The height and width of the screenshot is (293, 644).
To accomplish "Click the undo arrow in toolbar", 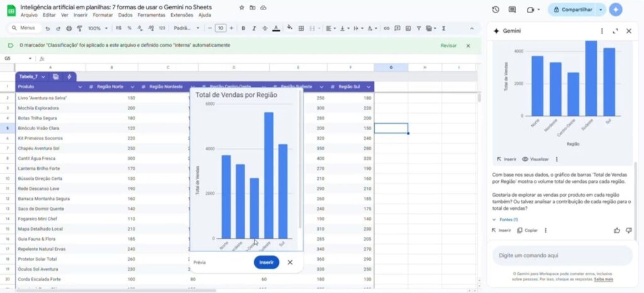I will (48, 28).
